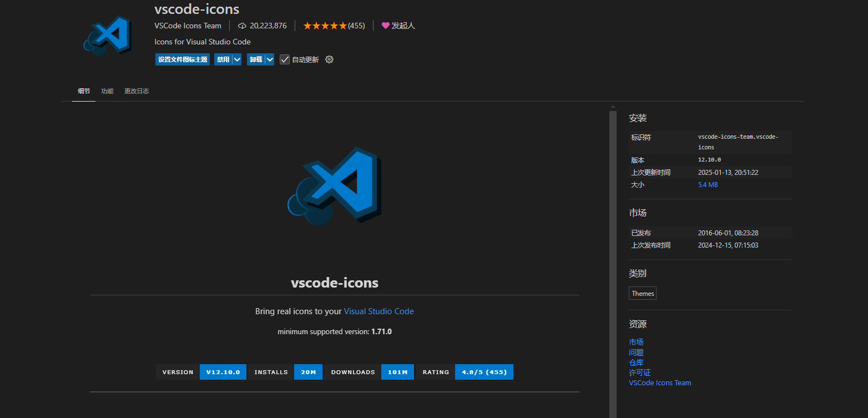Click the INSTALLS 20M badge
The width and height of the screenshot is (868, 418).
tap(285, 372)
